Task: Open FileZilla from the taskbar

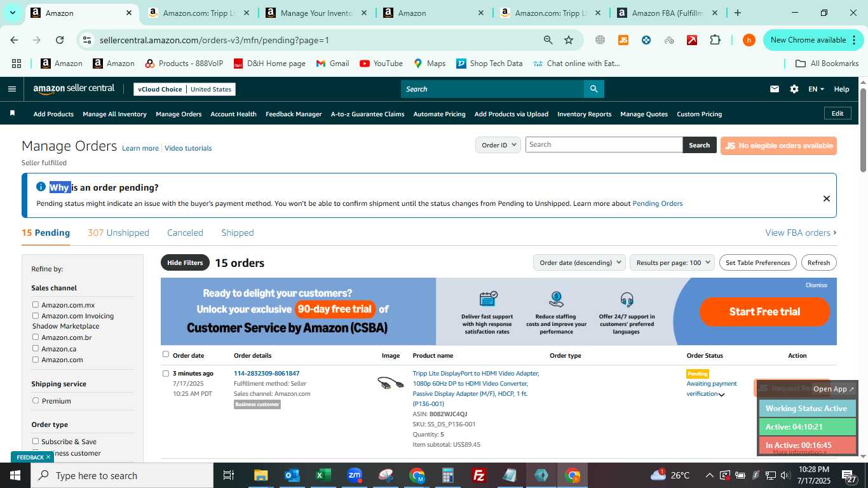Action: [479, 475]
